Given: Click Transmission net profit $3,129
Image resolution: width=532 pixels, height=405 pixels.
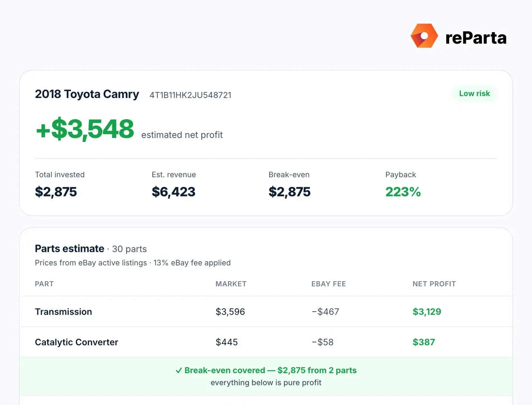Looking at the screenshot, I should (x=427, y=312).
